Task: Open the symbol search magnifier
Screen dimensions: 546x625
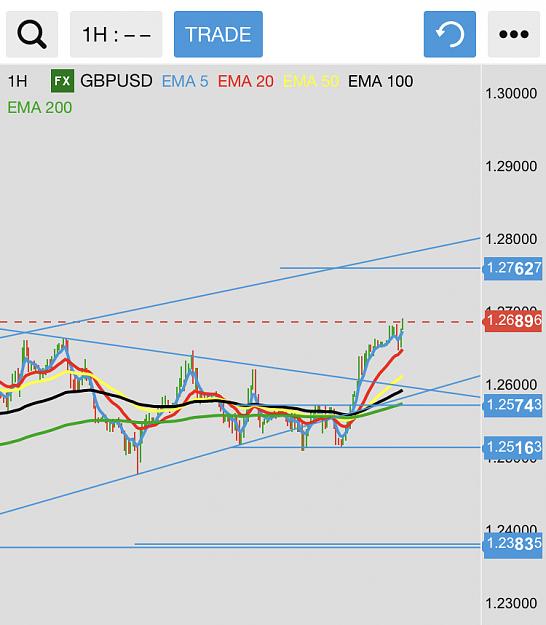Action: pos(32,34)
